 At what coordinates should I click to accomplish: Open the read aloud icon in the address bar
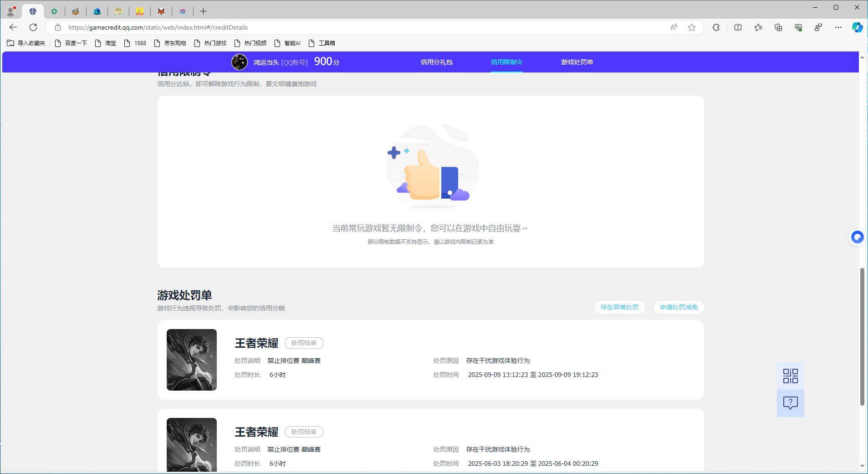[674, 27]
